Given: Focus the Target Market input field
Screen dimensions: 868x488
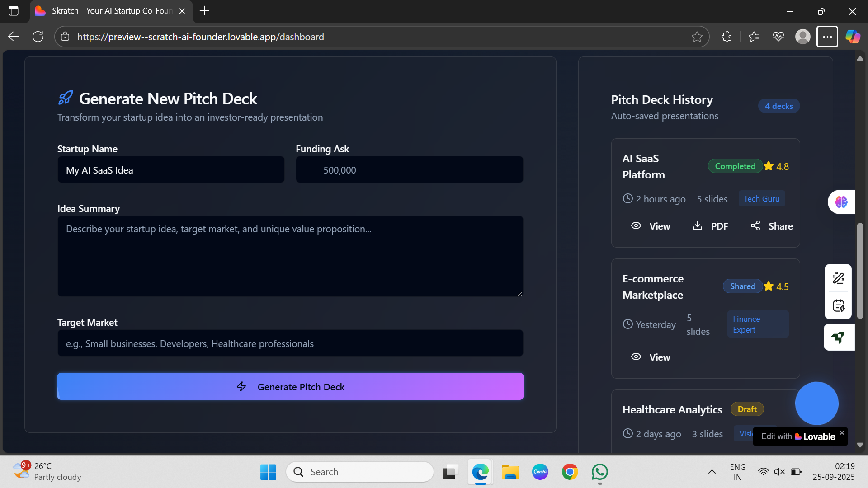Looking at the screenshot, I should 290,343.
